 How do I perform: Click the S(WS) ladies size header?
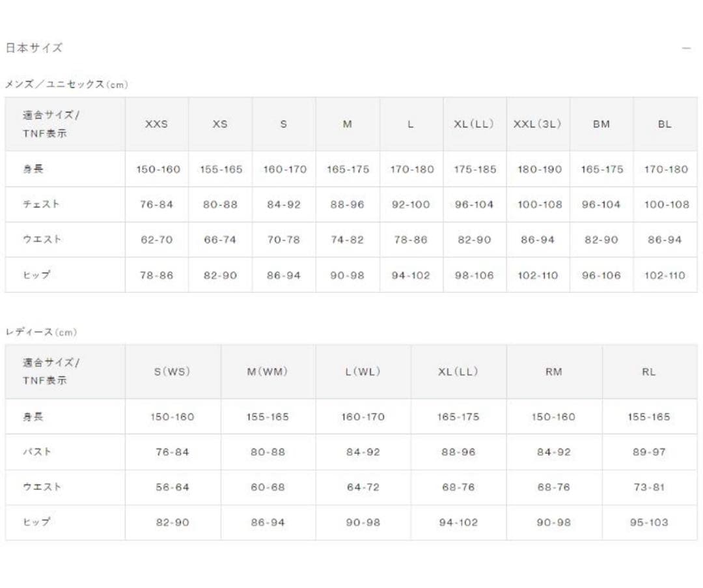coord(172,372)
